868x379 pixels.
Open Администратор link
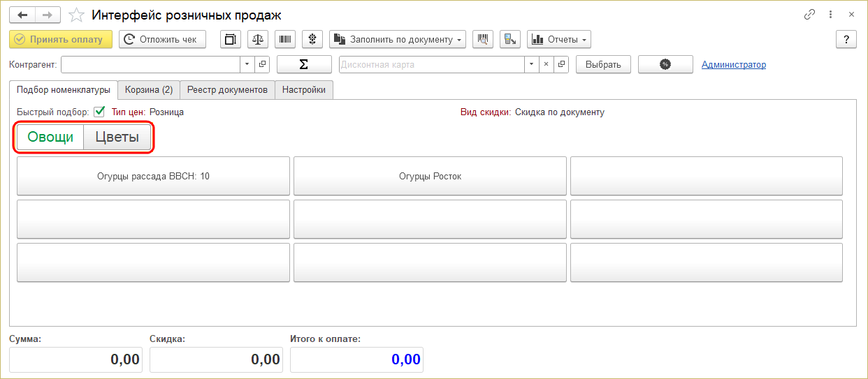pyautogui.click(x=734, y=64)
